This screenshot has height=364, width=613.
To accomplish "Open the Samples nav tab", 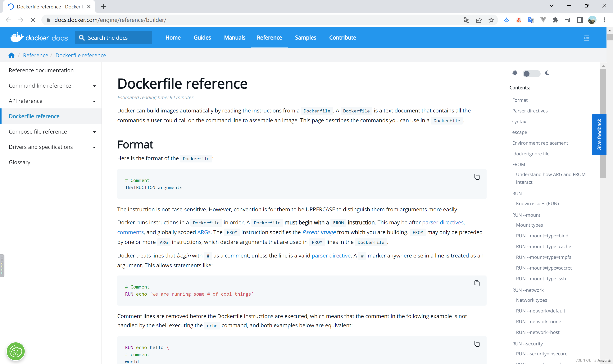I will 306,38.
